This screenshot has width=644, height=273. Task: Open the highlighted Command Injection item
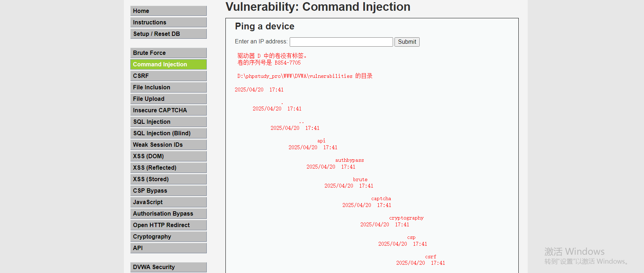point(168,64)
